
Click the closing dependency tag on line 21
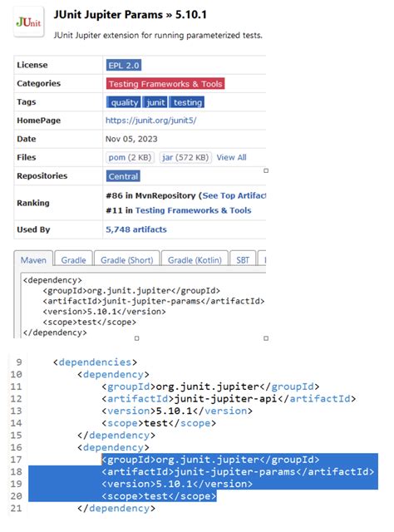(116, 508)
